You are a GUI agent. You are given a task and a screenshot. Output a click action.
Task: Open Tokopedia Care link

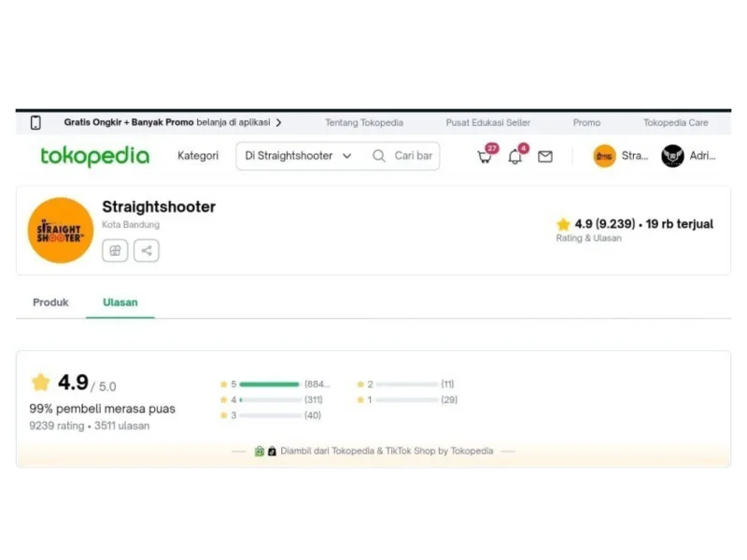click(675, 122)
